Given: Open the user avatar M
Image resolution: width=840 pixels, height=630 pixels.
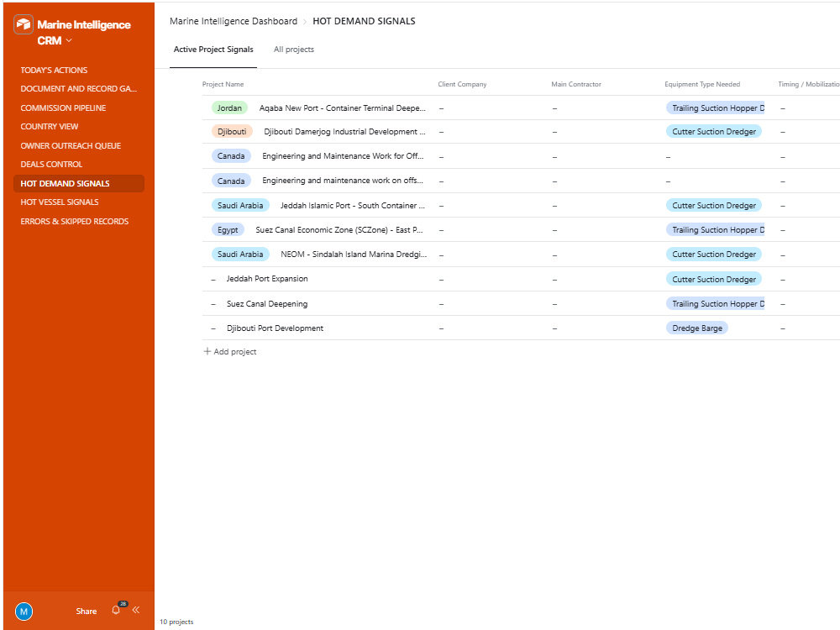Looking at the screenshot, I should [24, 612].
